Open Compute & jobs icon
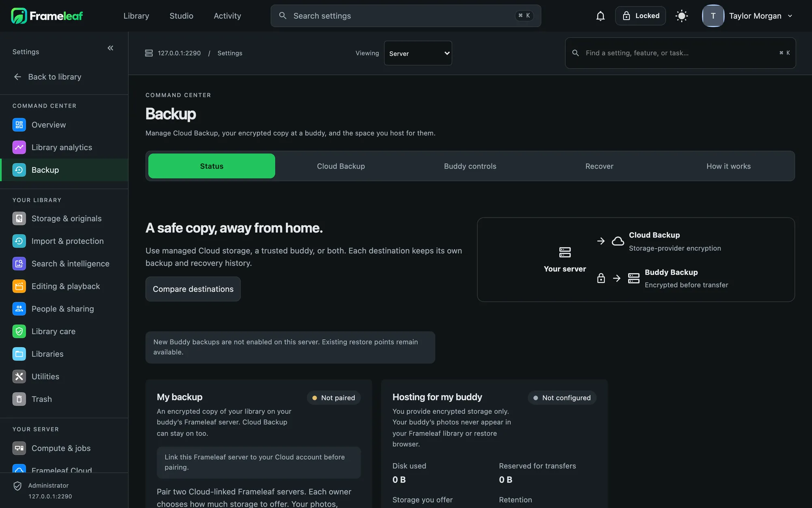Screen dimensions: 812x508 point(19,448)
